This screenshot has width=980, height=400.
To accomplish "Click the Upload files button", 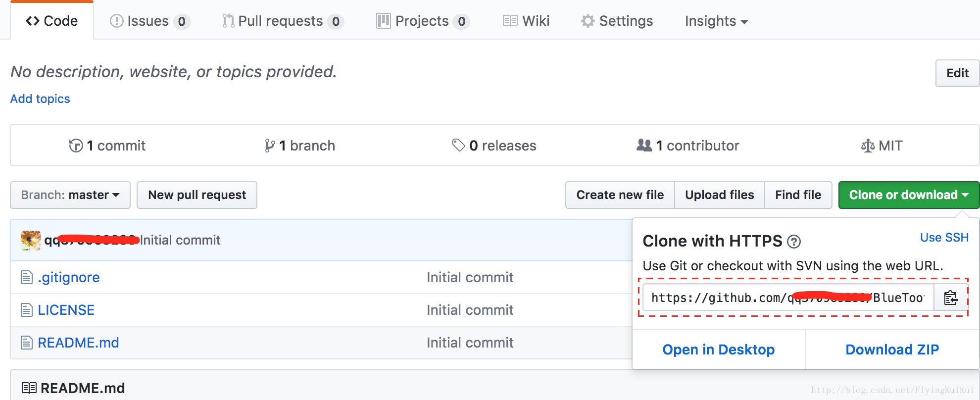I will tap(720, 195).
